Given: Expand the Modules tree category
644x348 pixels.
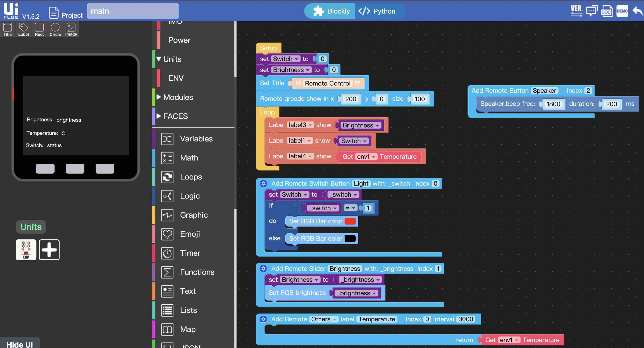Looking at the screenshot, I should point(158,97).
